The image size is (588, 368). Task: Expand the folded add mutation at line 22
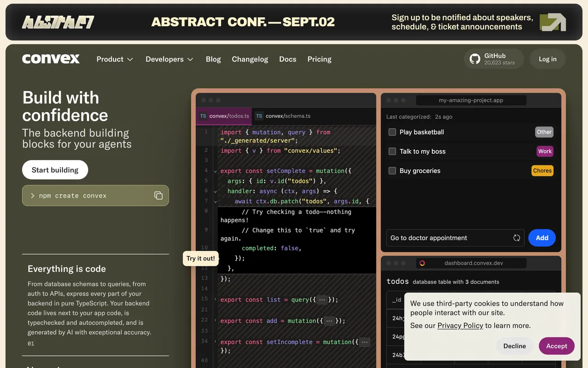coord(215,320)
